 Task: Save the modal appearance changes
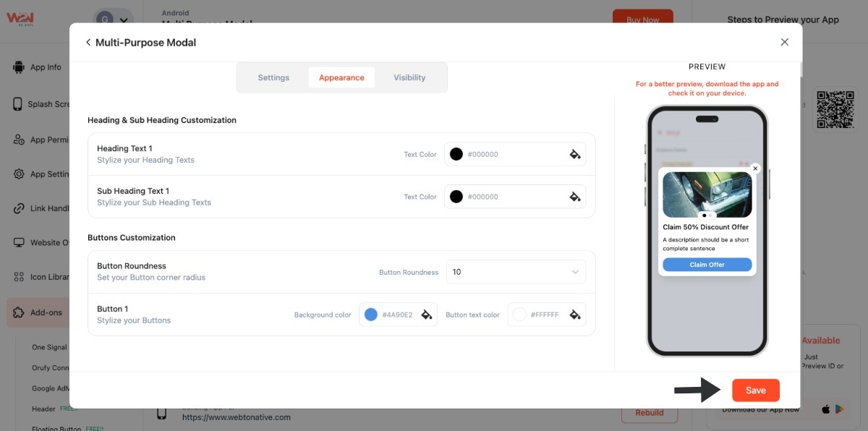click(755, 391)
